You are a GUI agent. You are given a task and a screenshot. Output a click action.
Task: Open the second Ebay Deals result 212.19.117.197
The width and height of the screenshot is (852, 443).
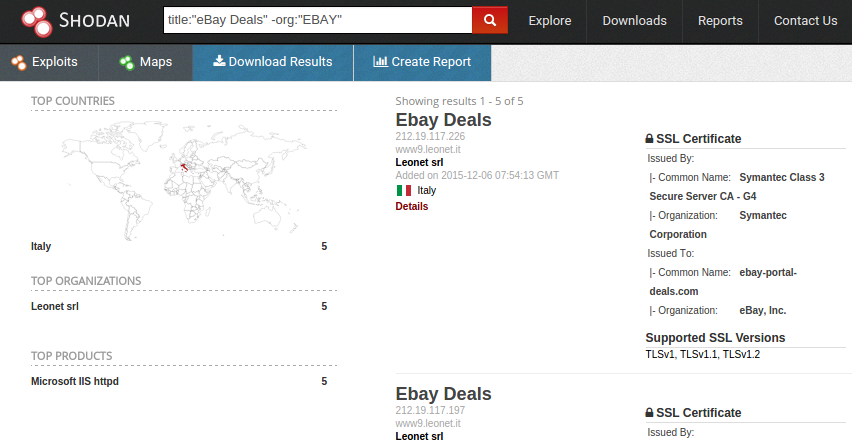pos(443,394)
